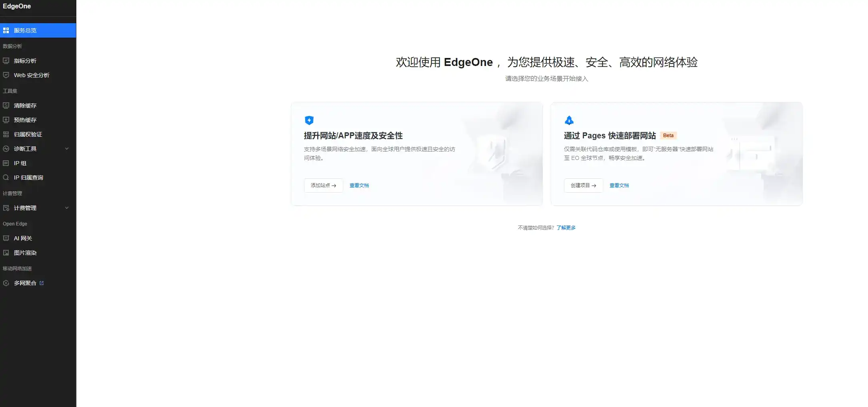Click the 添加站点 button

[x=323, y=185]
